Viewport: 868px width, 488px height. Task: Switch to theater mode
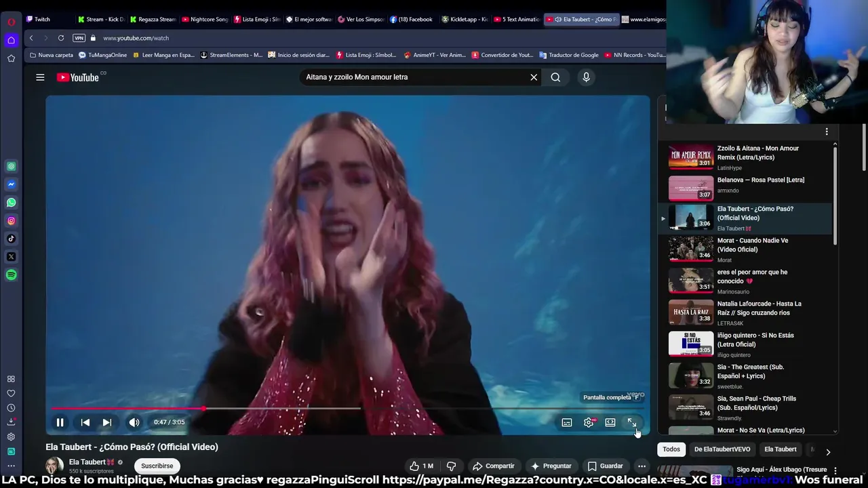[610, 422]
